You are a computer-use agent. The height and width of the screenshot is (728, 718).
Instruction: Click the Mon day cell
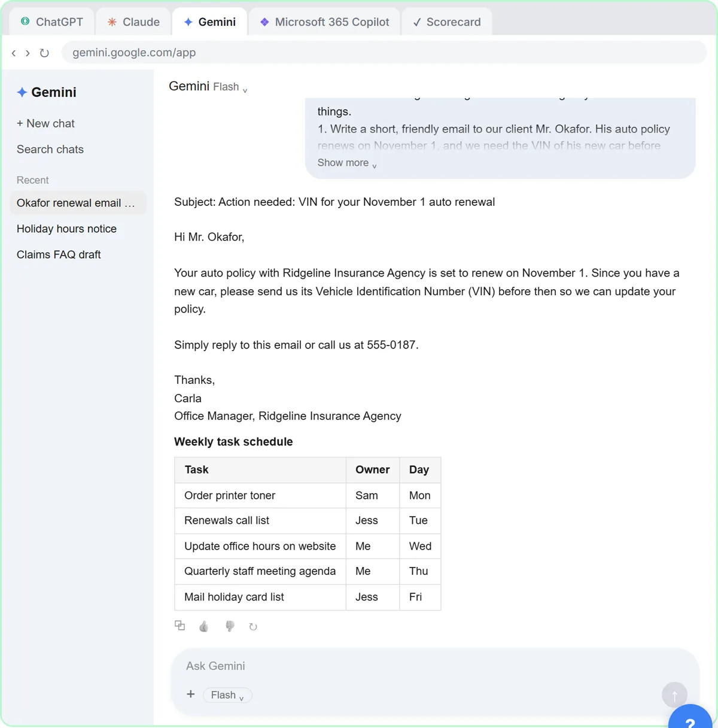click(419, 496)
